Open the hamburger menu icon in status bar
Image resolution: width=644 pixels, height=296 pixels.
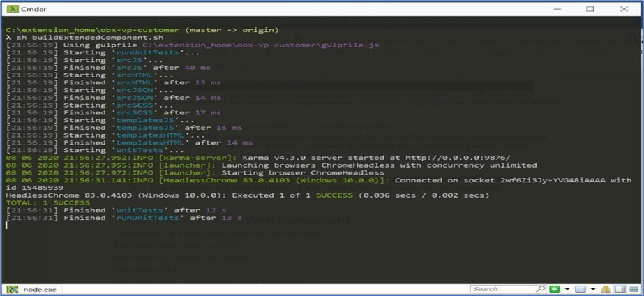[634, 289]
